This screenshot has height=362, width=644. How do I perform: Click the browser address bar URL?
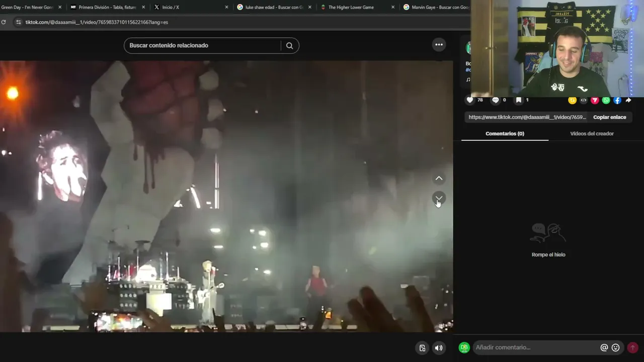tap(97, 22)
